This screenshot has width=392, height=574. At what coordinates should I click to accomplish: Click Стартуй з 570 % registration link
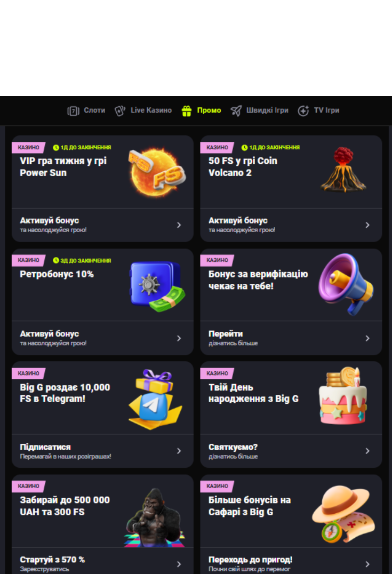coord(52,560)
